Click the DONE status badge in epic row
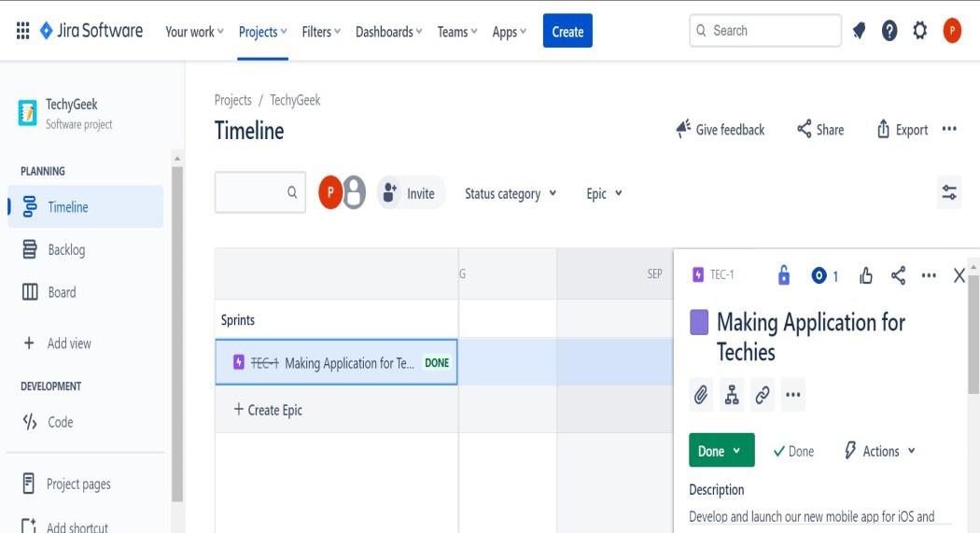 point(437,362)
